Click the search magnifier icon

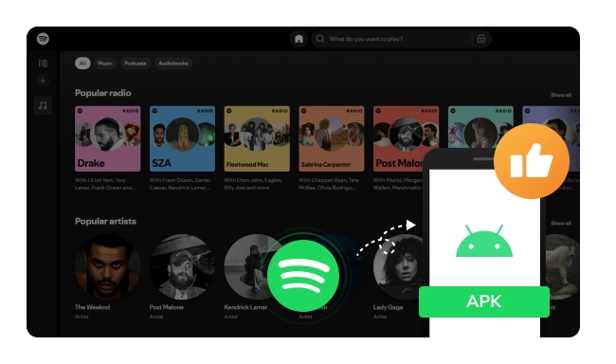coord(320,39)
